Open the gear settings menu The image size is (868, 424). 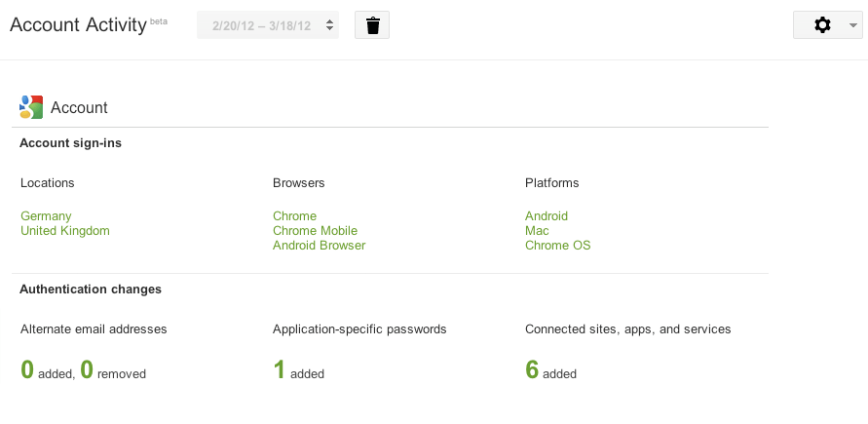point(827,25)
